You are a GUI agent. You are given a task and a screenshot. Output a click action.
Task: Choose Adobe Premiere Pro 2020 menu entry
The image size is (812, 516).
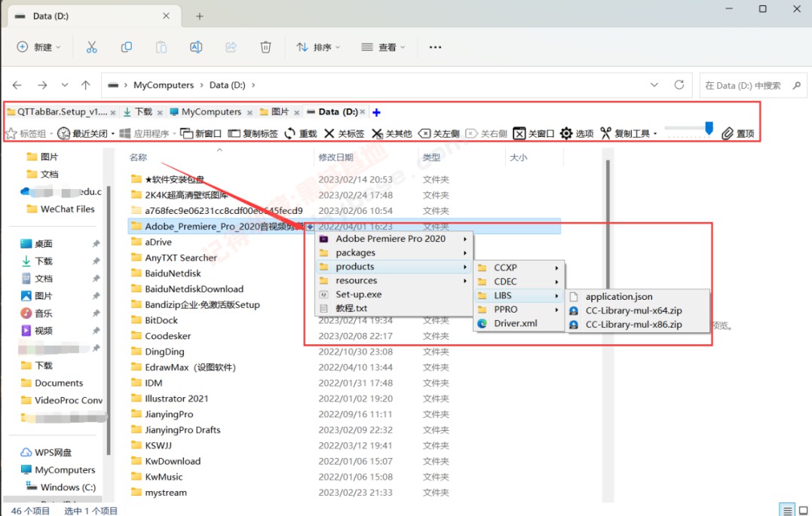(394, 239)
